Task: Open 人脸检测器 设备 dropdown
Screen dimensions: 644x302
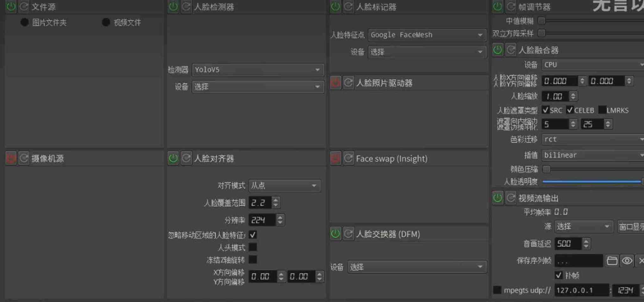Action: point(258,87)
